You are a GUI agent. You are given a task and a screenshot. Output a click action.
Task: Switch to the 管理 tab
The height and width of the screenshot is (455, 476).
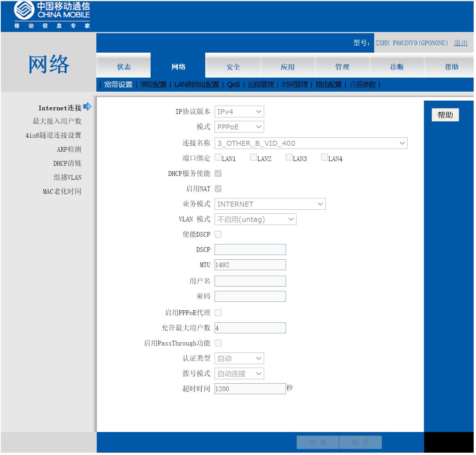pyautogui.click(x=342, y=66)
